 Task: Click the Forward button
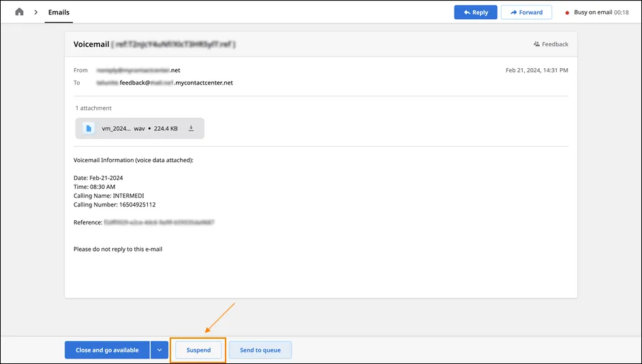tap(526, 12)
